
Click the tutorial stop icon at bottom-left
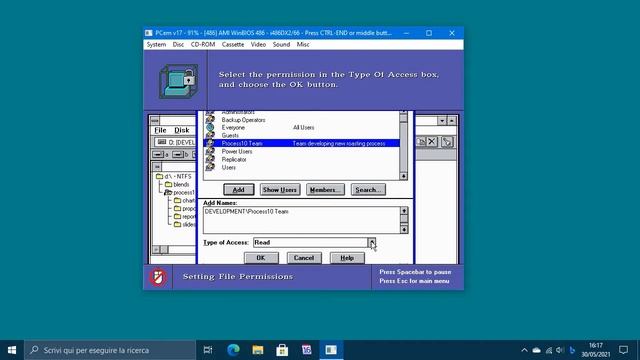click(x=158, y=277)
